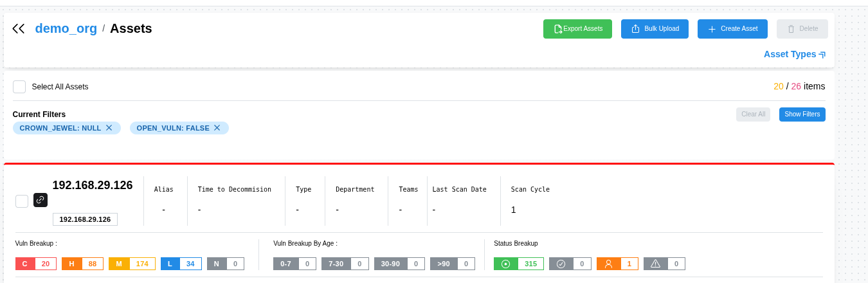The width and height of the screenshot is (868, 283).
Task: Click green open status icon with 315
Action: point(519,264)
